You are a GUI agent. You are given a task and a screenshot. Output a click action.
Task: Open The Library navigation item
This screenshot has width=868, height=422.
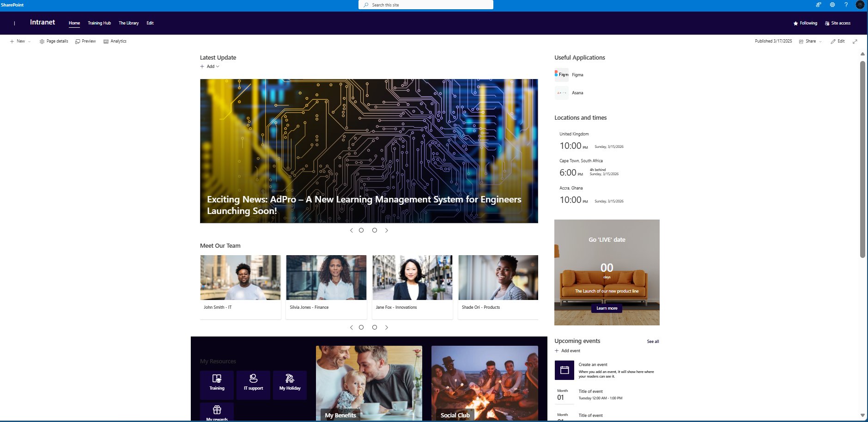pos(129,23)
